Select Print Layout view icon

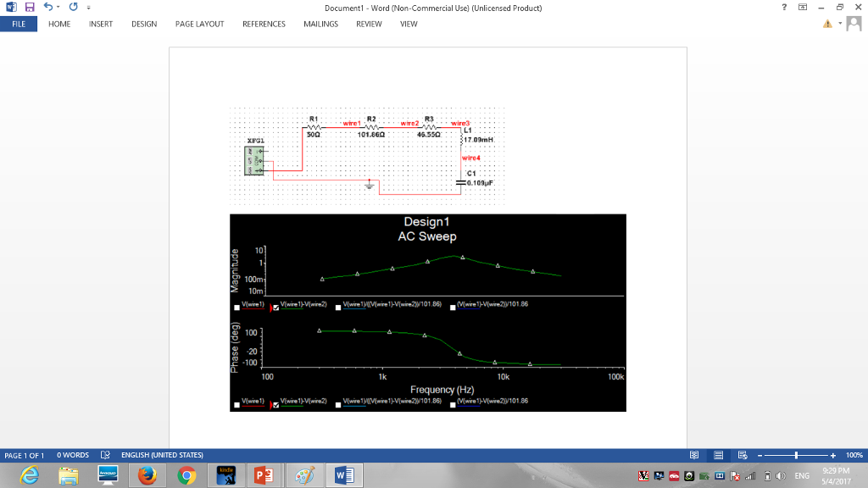tap(718, 455)
